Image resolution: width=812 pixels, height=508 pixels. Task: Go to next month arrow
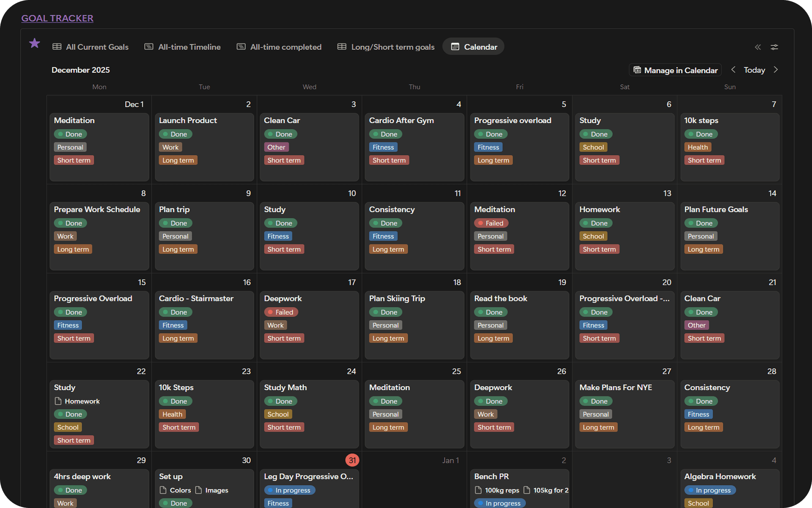point(776,70)
